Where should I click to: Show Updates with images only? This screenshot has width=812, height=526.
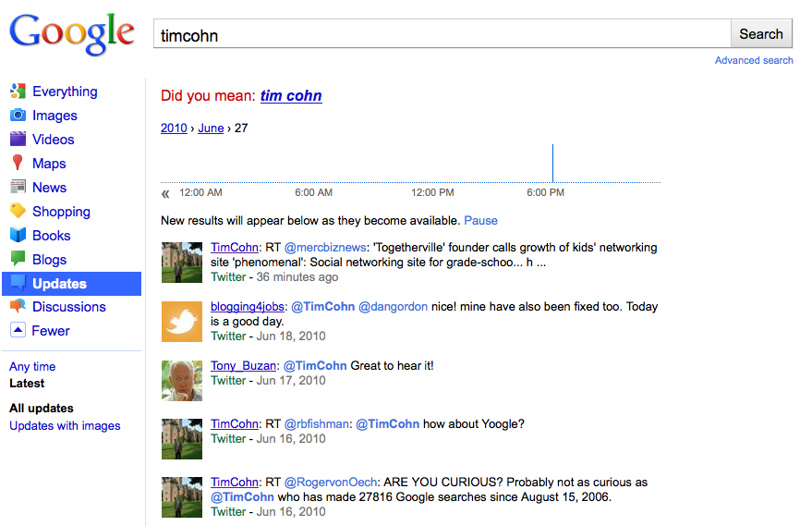pos(65,426)
